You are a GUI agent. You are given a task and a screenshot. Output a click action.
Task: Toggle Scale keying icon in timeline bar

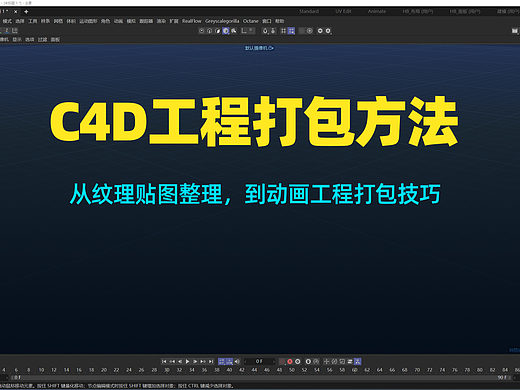(342, 361)
